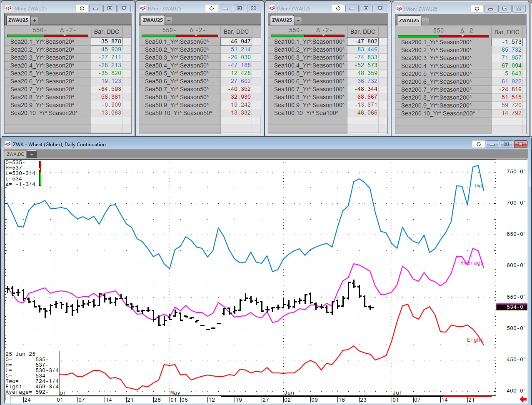Click the red 'Eight' line label
The width and height of the screenshot is (532, 405).
[475, 340]
